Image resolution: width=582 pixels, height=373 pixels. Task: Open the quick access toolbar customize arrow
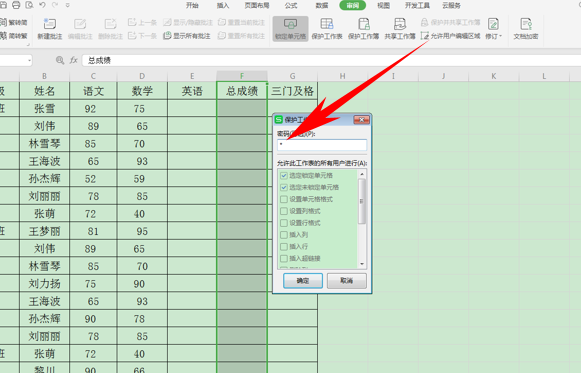[x=67, y=5]
